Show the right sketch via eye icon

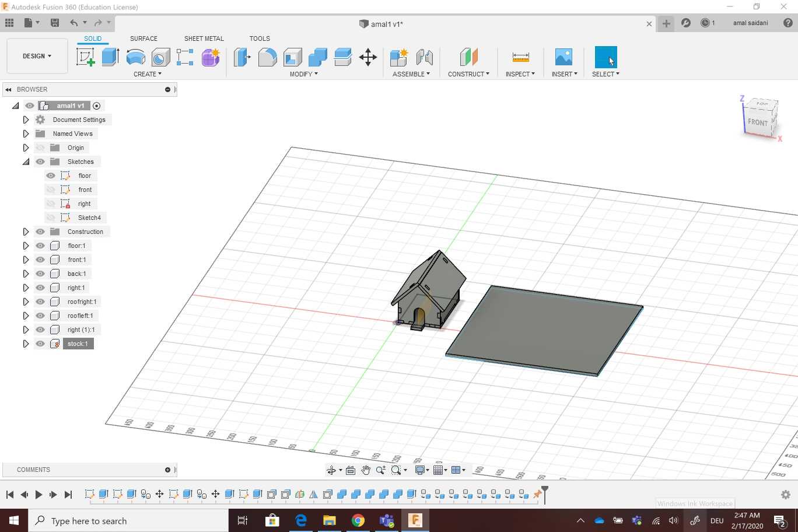pos(51,204)
